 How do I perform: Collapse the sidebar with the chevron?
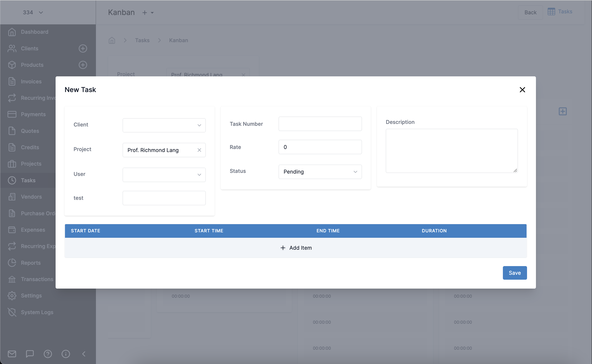(84, 354)
